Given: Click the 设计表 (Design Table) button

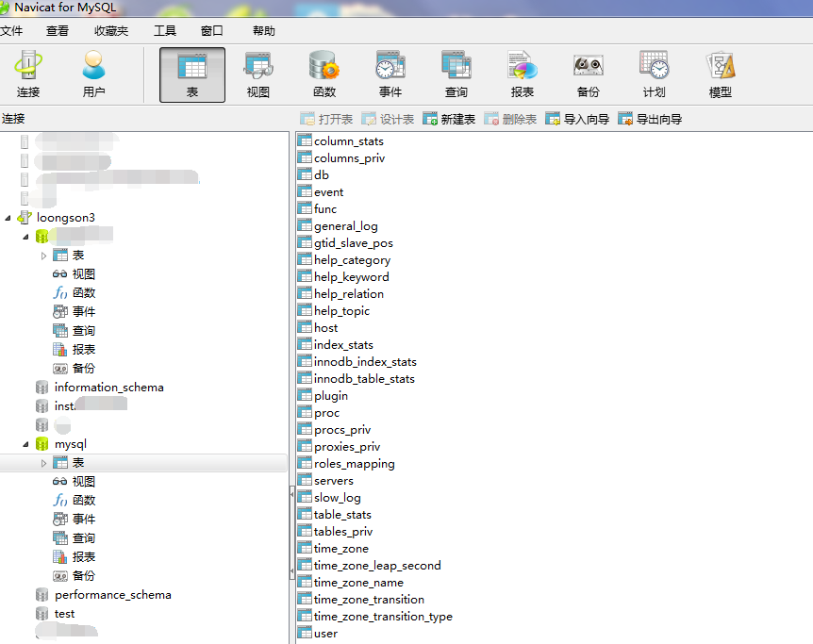Looking at the screenshot, I should [x=388, y=119].
